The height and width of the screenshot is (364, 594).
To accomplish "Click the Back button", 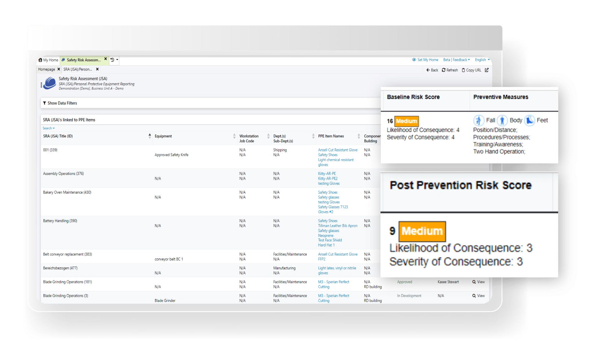I will click(x=432, y=70).
